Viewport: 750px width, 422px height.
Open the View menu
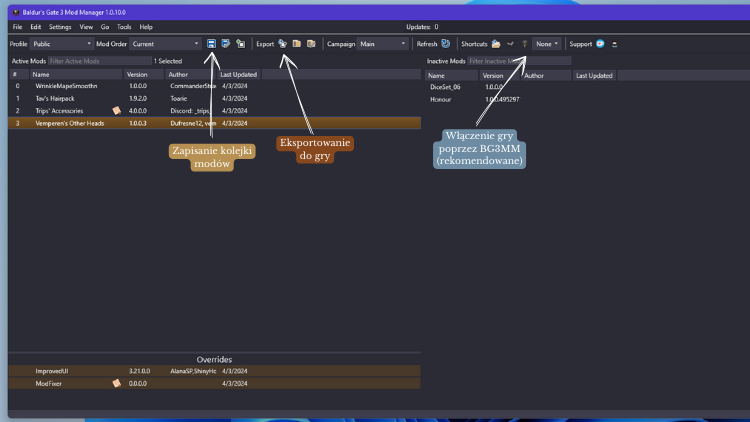tap(86, 27)
